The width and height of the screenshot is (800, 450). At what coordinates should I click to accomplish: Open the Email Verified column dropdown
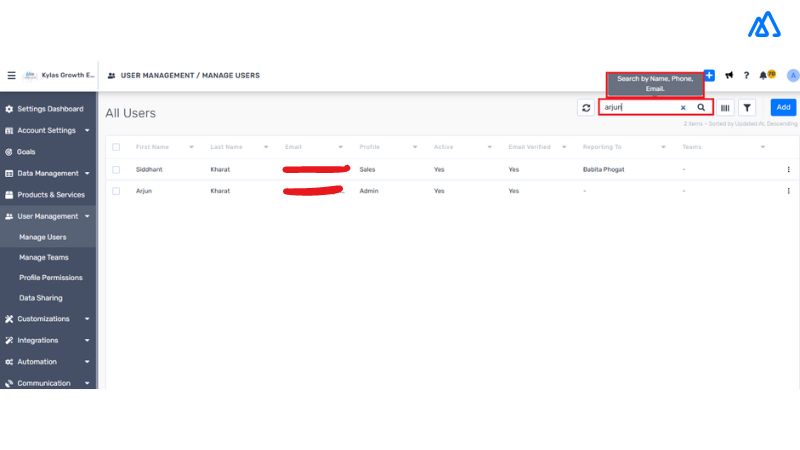[x=564, y=147]
